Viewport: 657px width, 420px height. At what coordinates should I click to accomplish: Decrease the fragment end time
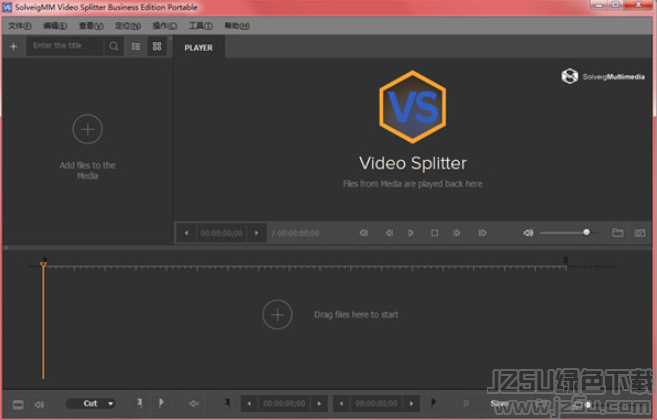[x=341, y=404]
